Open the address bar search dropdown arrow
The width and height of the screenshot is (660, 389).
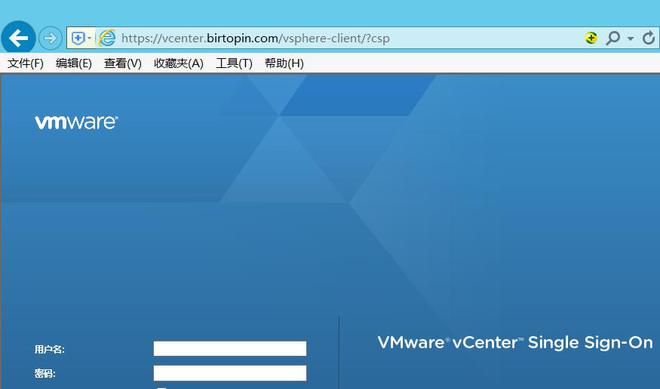click(630, 39)
